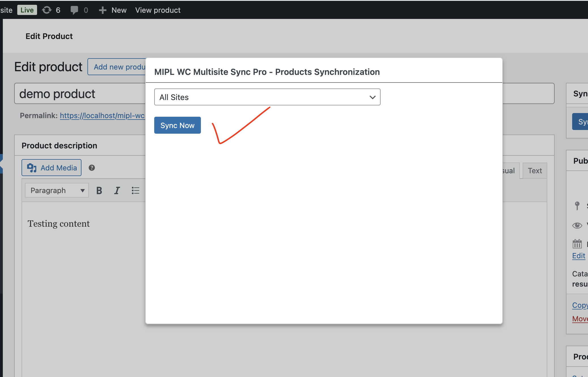Click the Testing content text in editor
This screenshot has height=377, width=588.
pyautogui.click(x=59, y=224)
